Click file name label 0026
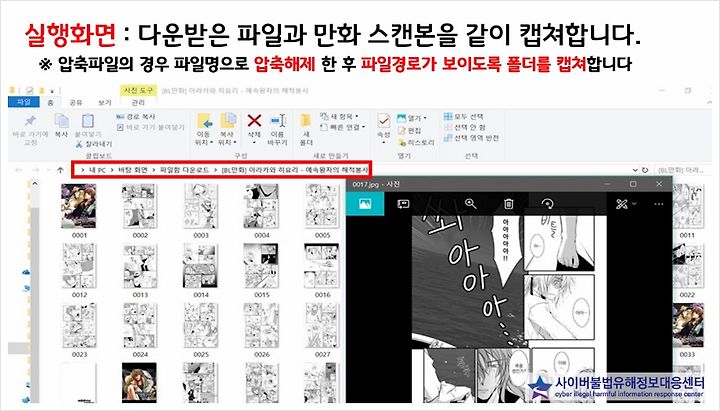Viewport: 720px width, 411px height. [x=262, y=355]
